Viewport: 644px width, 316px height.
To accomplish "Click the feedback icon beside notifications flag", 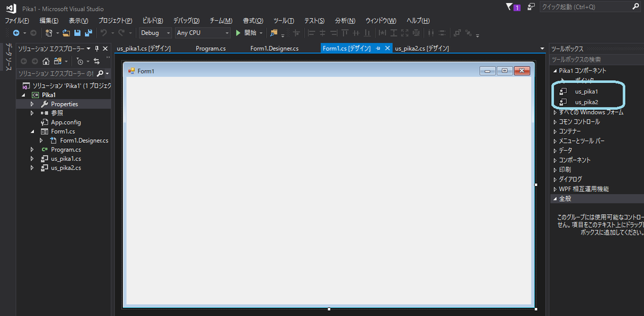I will tap(531, 6).
